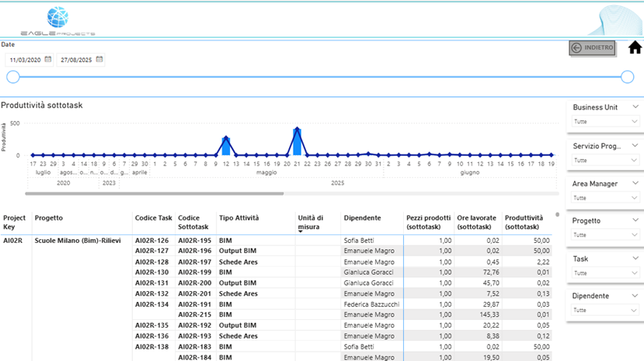
Task: Click the sort arrow under Unità di misura
Action: coord(301,231)
